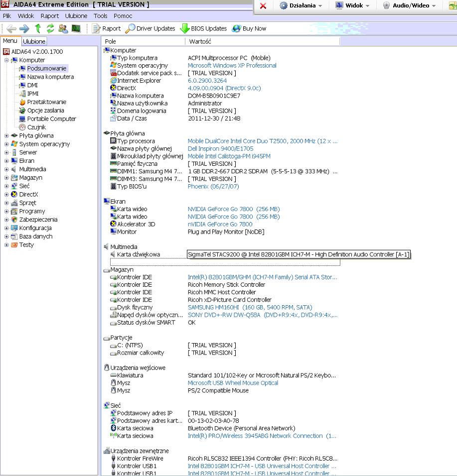Image resolution: width=457 pixels, height=476 pixels.
Task: Open the Intel PRO/Wireless 3945ABG link
Action: click(x=262, y=436)
